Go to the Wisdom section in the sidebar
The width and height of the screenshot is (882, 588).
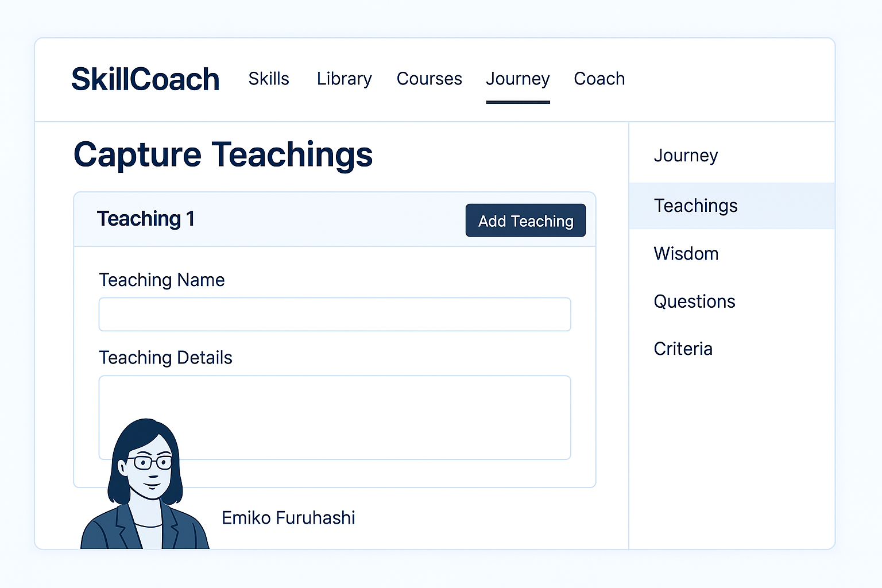(686, 253)
